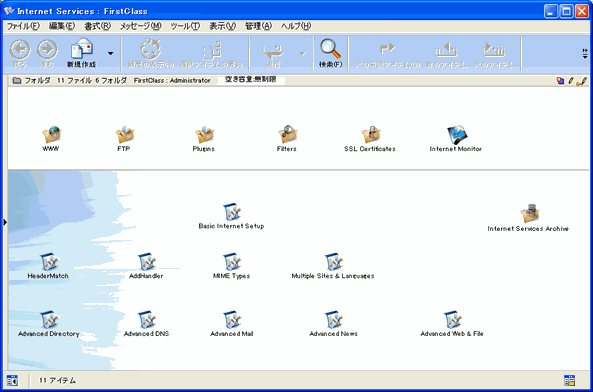Expand the new message dropdown arrow
The image size is (593, 392).
click(x=110, y=54)
